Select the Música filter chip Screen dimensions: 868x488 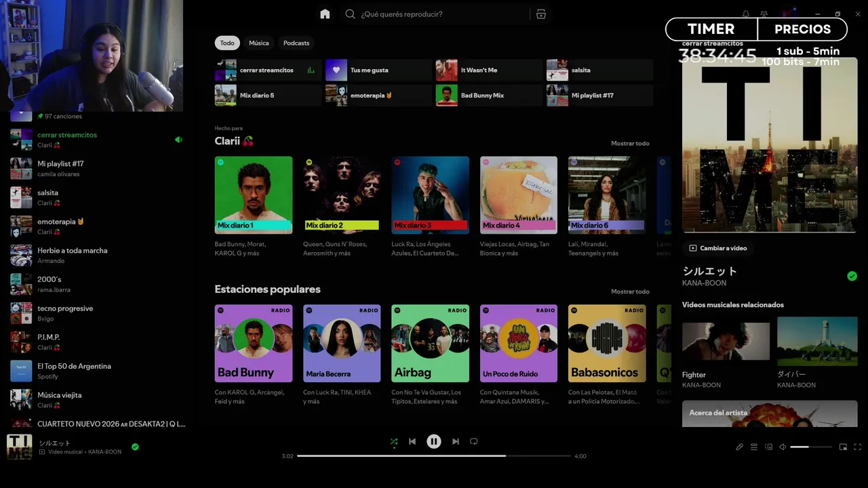(x=258, y=43)
